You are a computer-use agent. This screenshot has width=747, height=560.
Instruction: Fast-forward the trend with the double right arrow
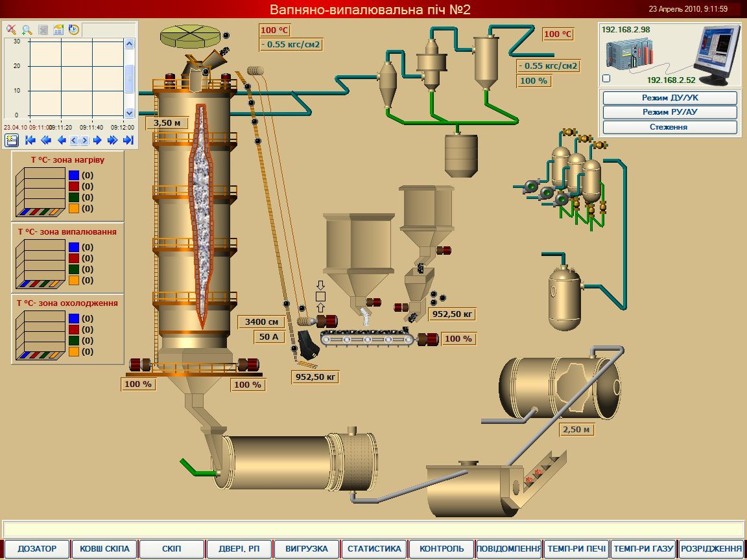pos(112,139)
